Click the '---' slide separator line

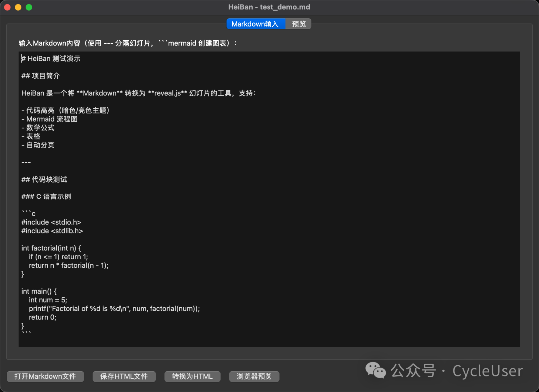click(26, 162)
